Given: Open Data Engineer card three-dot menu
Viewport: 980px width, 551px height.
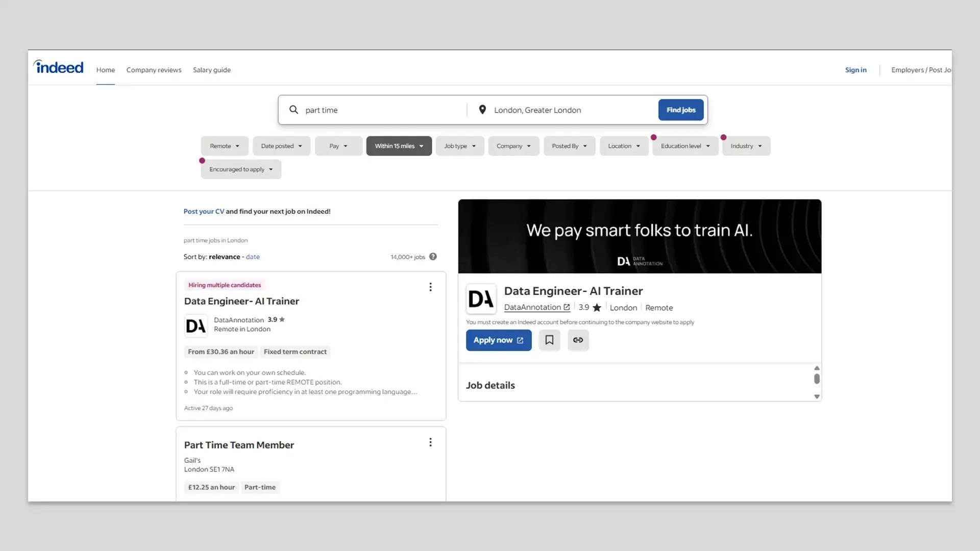Looking at the screenshot, I should pos(430,287).
